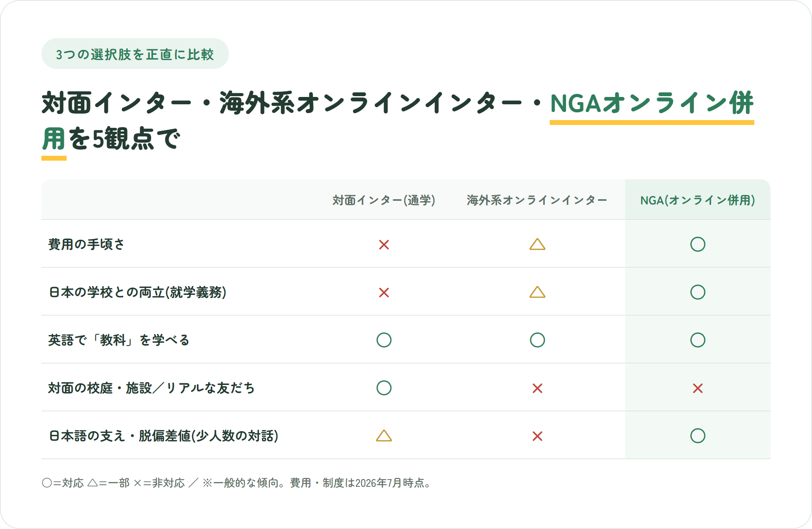Click the 費用の手頃さ row label
Viewport: 812px width, 529px height.
(86, 244)
